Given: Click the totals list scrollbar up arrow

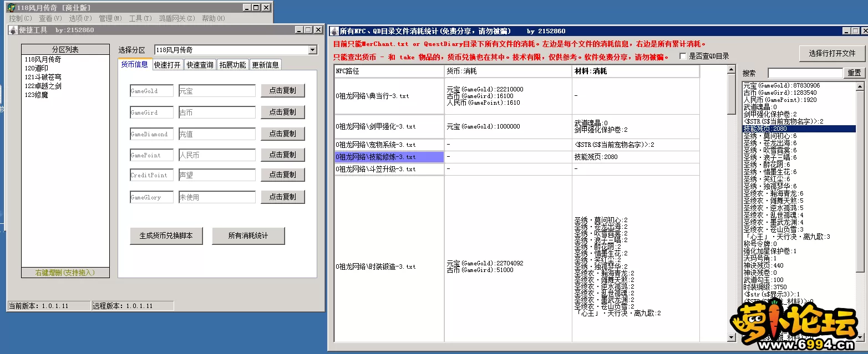Looking at the screenshot, I should coord(860,86).
